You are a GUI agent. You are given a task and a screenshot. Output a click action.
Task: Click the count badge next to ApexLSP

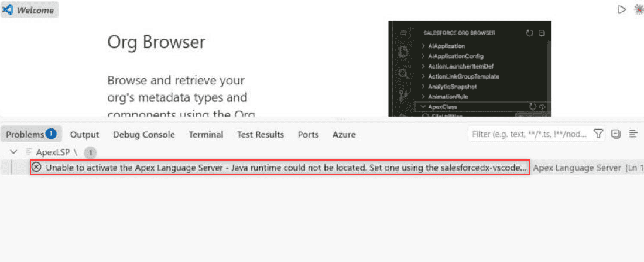point(90,153)
